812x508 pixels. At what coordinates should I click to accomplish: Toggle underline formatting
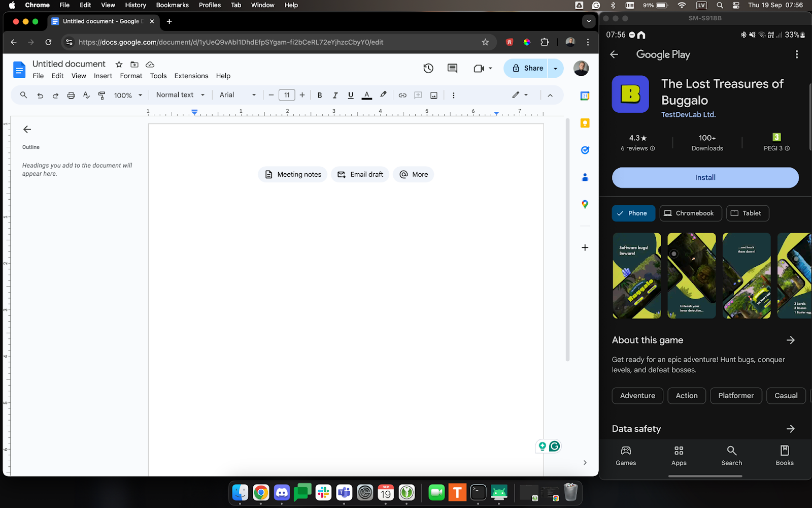[x=351, y=95]
